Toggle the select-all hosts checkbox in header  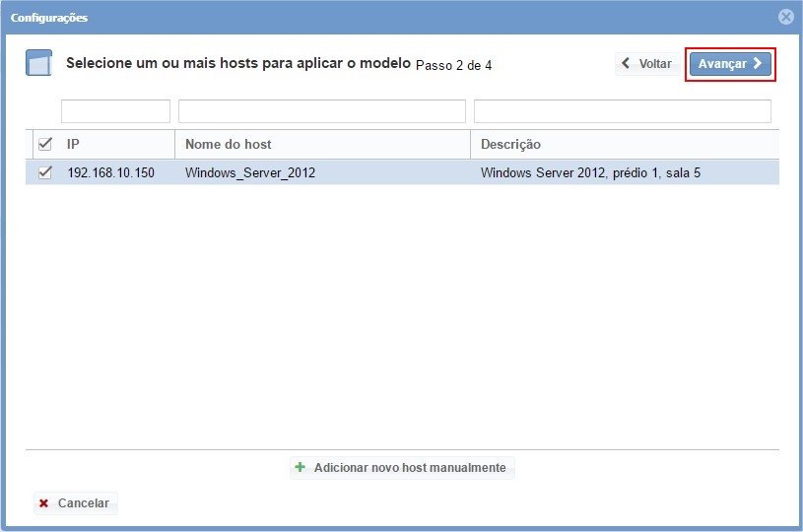point(44,144)
